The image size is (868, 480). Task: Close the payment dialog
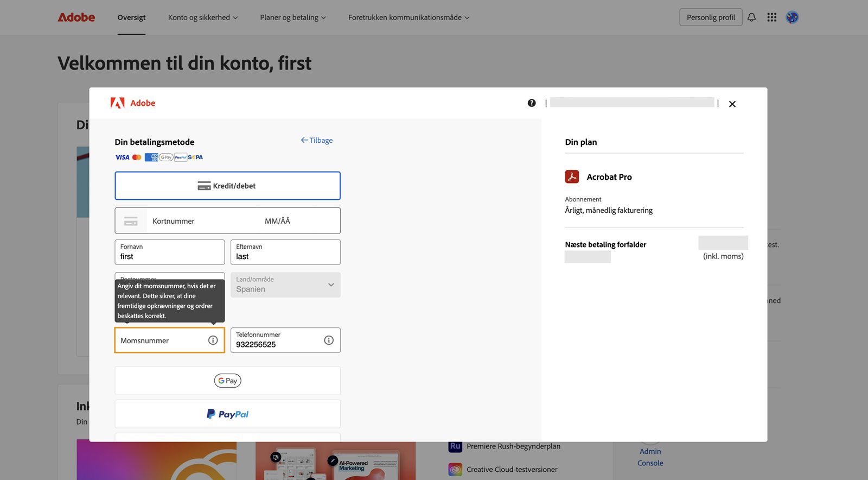(732, 104)
